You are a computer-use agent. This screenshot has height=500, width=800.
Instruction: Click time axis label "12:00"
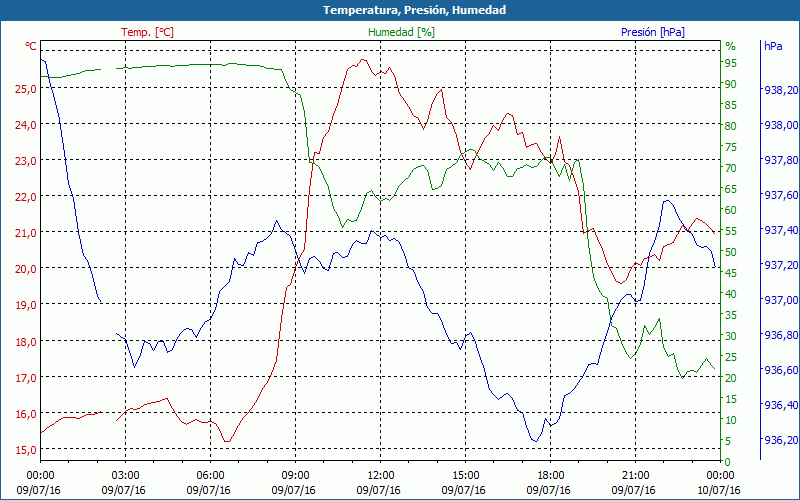[381, 476]
